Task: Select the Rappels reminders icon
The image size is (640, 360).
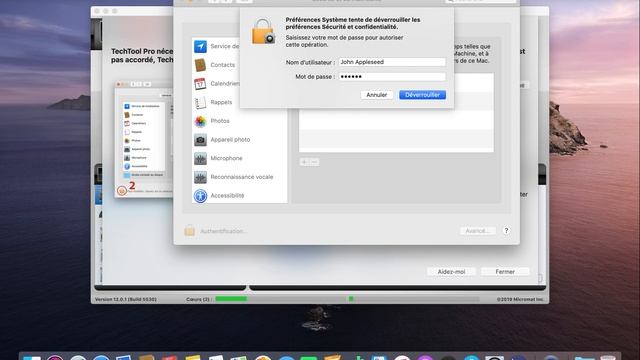Action: (200, 102)
